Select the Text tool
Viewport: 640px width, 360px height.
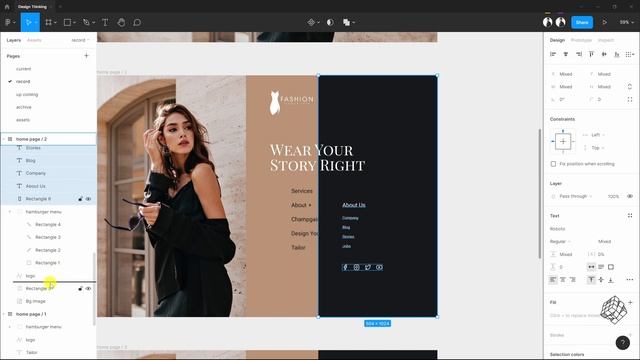105,22
